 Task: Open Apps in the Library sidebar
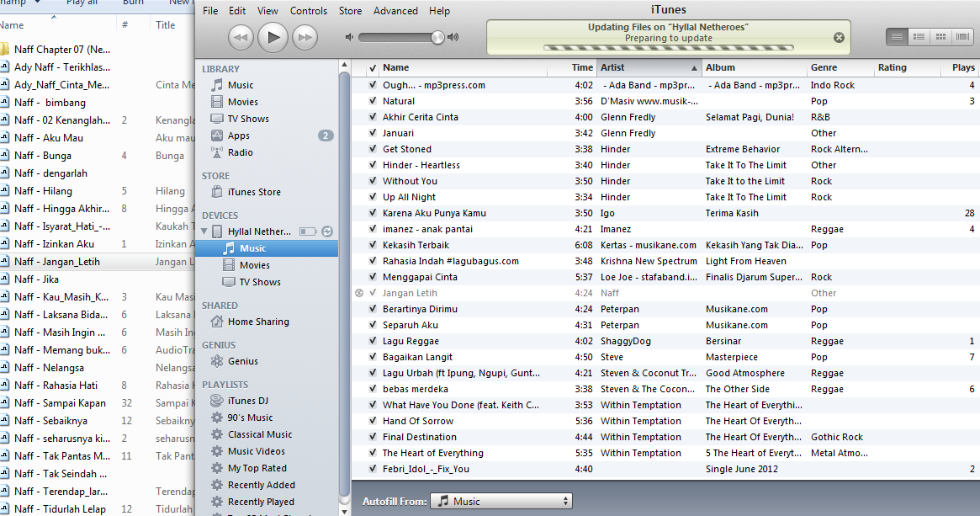pos(238,136)
